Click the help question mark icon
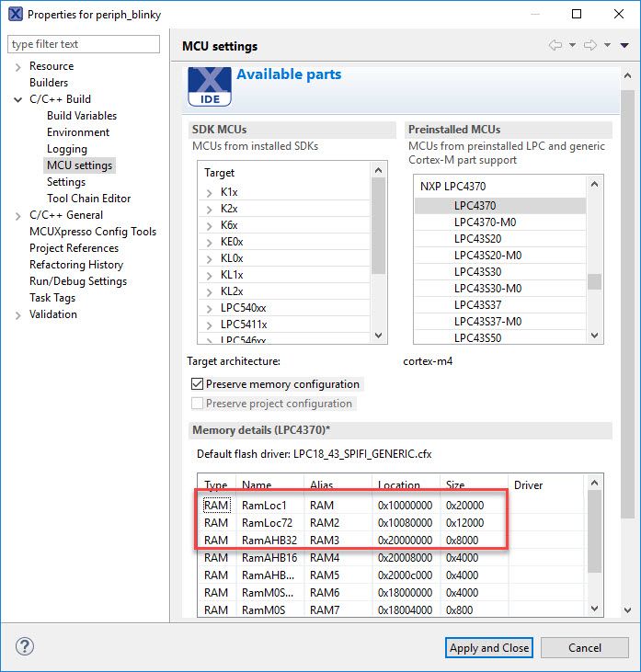This screenshot has width=641, height=672. [25, 646]
